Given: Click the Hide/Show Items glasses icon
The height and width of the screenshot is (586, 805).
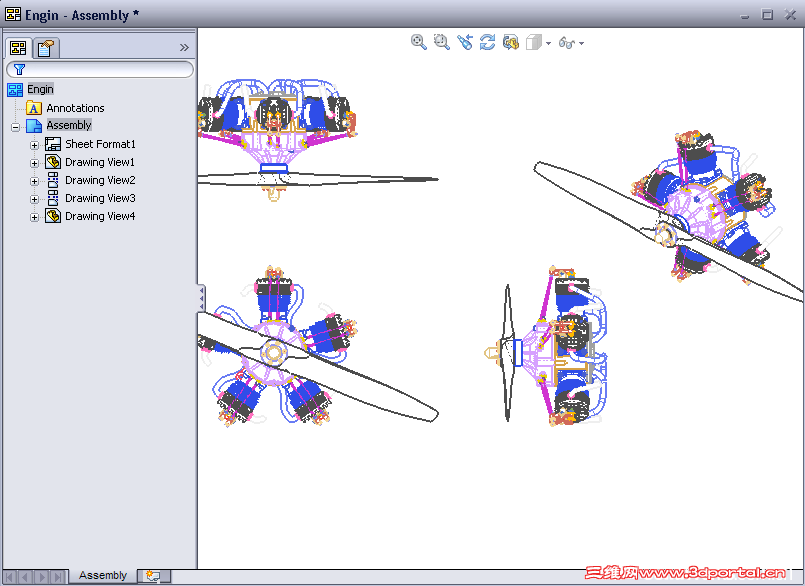Looking at the screenshot, I should click(566, 43).
